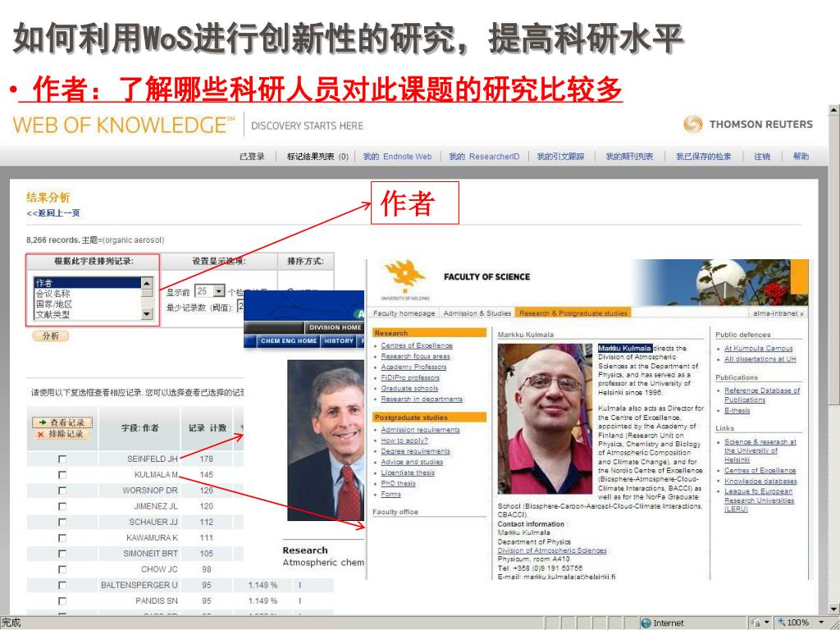This screenshot has width=840, height=630.
Task: Click Division of Atmospheric Sciences link
Action: point(552,550)
